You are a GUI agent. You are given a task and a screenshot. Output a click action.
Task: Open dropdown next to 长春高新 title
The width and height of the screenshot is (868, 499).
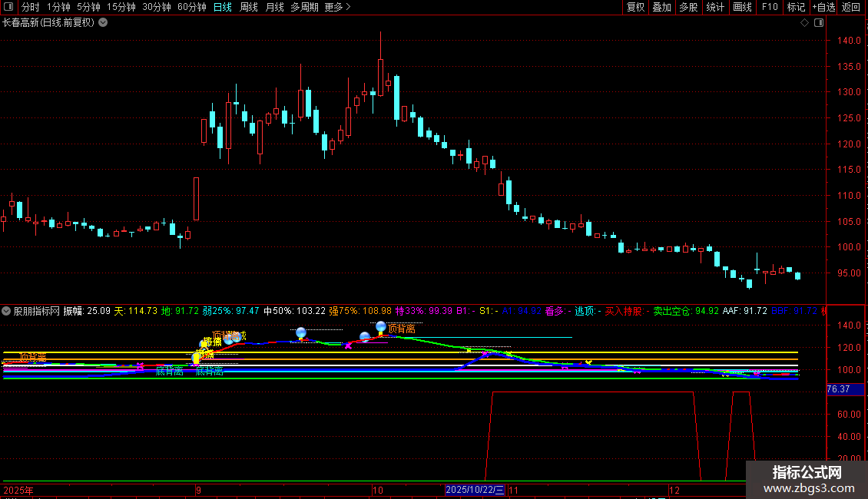tap(103, 22)
